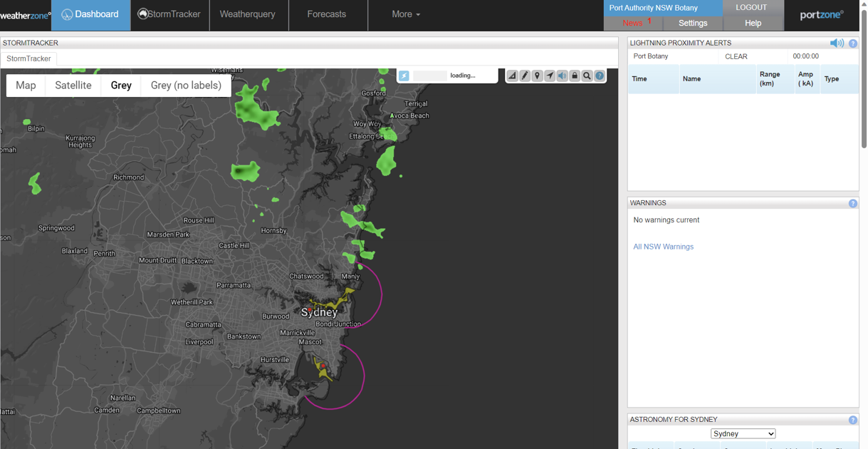
Task: Open the map toolbar help icon
Action: click(x=600, y=76)
